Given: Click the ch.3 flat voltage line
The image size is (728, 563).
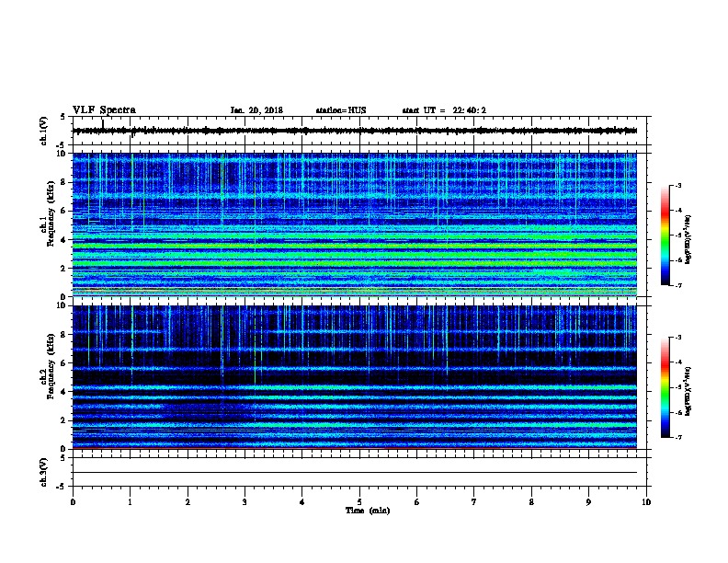Looking at the screenshot, I should (355, 473).
